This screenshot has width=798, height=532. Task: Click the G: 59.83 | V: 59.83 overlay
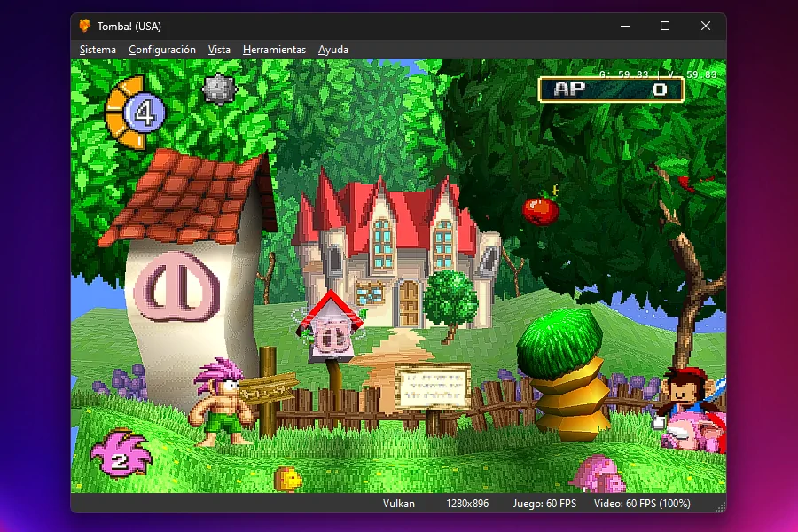click(x=658, y=74)
